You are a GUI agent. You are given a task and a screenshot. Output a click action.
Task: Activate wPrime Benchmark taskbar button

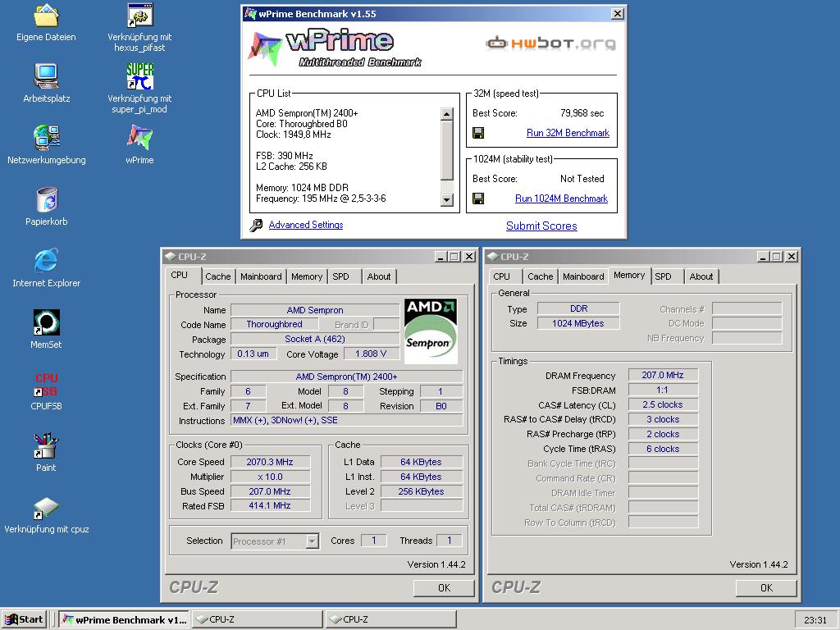124,620
